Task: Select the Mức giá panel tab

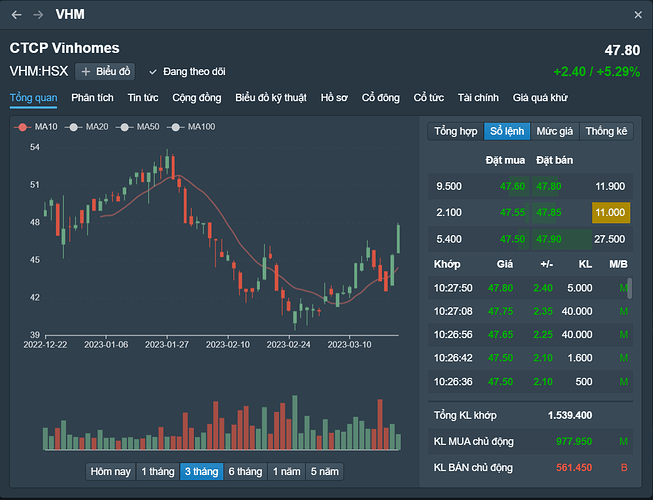Action: pos(554,131)
